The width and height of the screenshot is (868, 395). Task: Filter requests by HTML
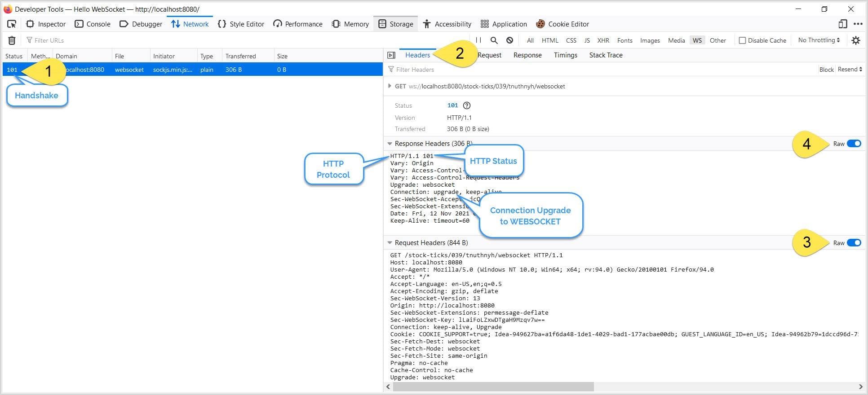[550, 40]
